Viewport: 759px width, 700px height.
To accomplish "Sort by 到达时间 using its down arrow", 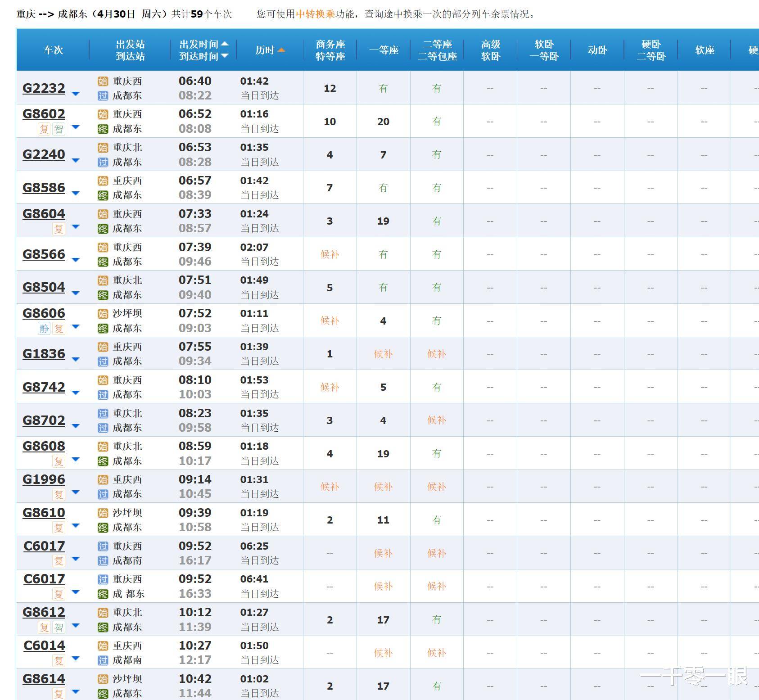I will pyautogui.click(x=225, y=56).
